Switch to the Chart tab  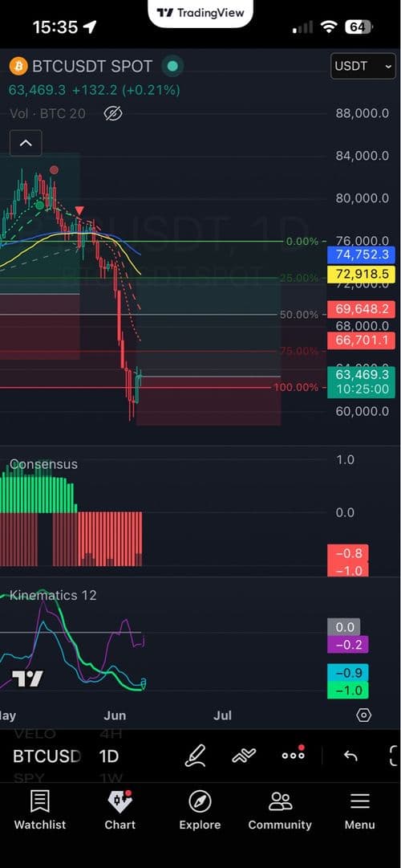point(120,810)
